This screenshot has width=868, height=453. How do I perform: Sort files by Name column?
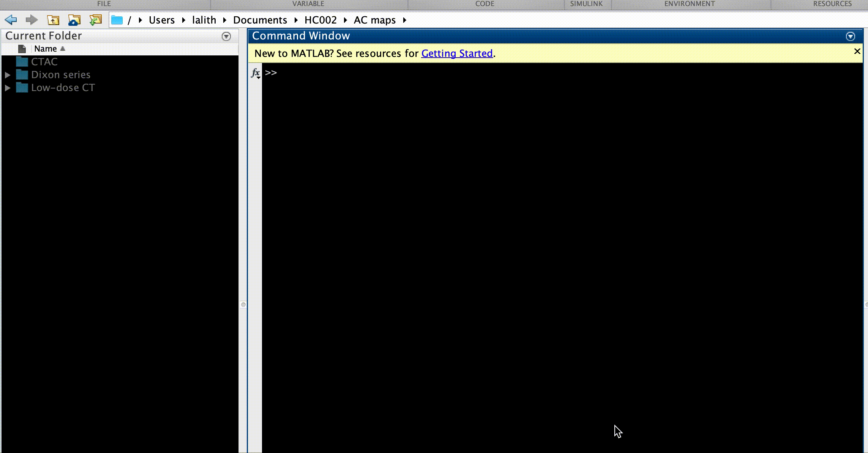(46, 49)
